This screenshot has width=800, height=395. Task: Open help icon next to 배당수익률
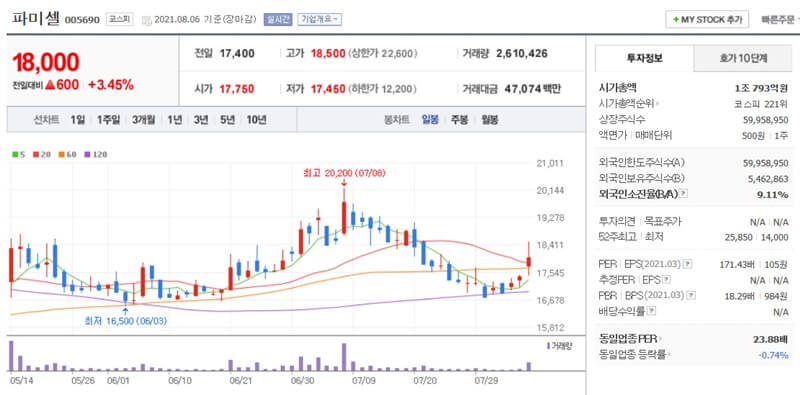tap(652, 310)
